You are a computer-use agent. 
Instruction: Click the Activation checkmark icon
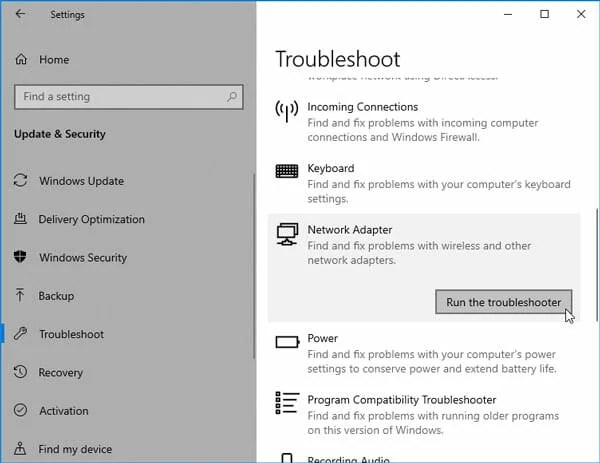pos(20,410)
